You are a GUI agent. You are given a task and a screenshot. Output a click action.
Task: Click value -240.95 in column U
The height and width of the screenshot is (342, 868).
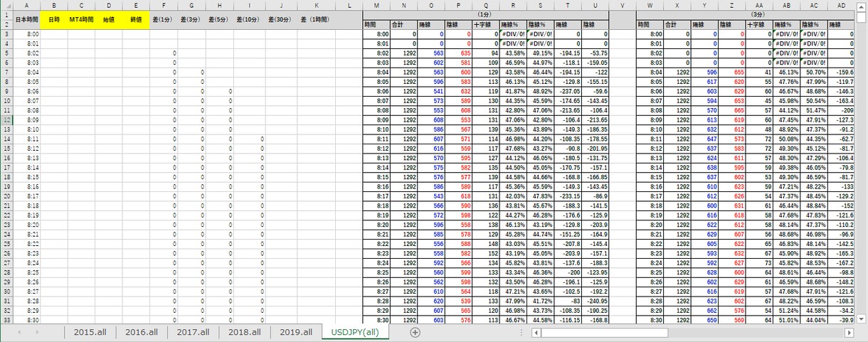(x=595, y=301)
